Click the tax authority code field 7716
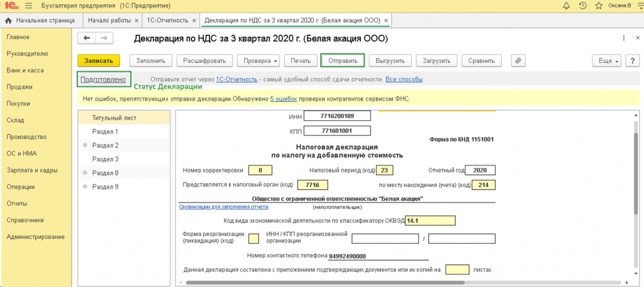Screen dimensions: 644x287 tap(313, 184)
